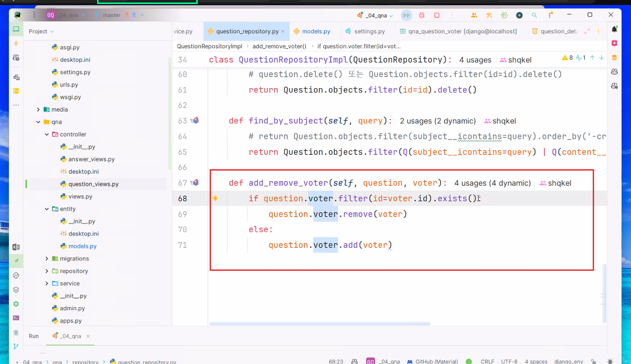Show more tool windows ellipsis
This screenshot has width=631, height=364.
(x=16, y=105)
